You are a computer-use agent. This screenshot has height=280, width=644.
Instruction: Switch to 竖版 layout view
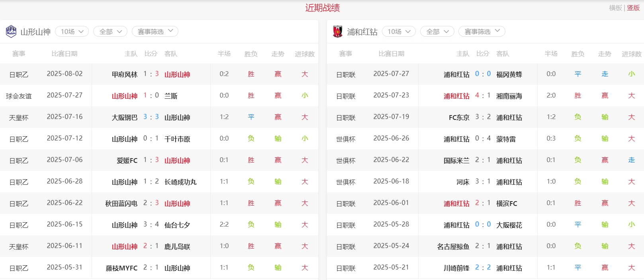click(x=633, y=8)
